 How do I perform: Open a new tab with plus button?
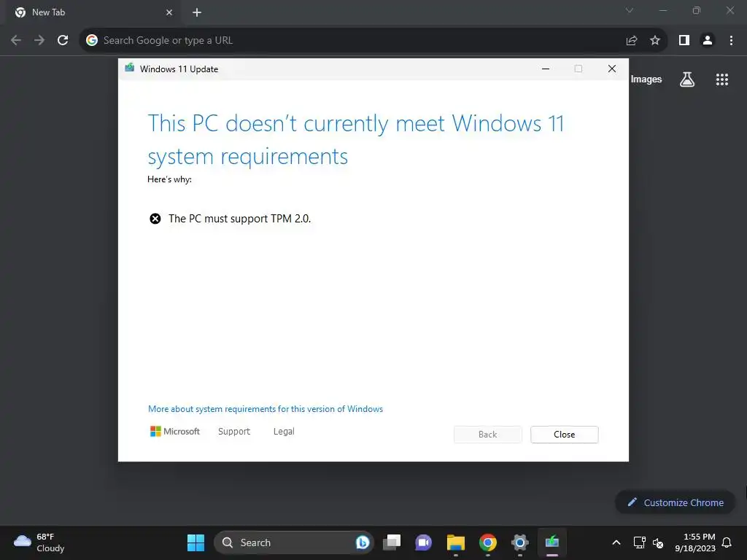pos(197,12)
